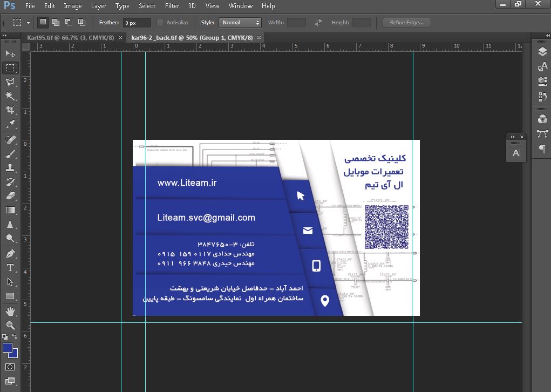Viewport: 551px width, 392px height.
Task: Open the Paths panel icon
Action: coord(542,134)
